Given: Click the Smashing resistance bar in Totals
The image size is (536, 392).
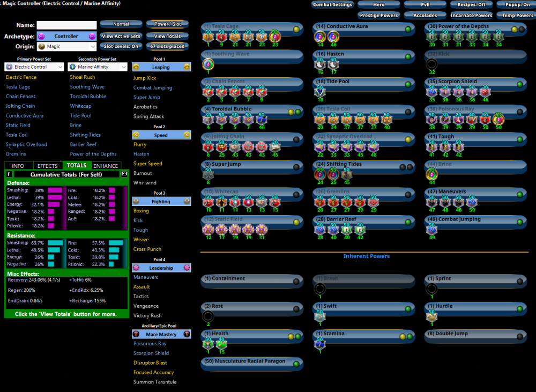Looking at the screenshot, I should coord(55,243).
